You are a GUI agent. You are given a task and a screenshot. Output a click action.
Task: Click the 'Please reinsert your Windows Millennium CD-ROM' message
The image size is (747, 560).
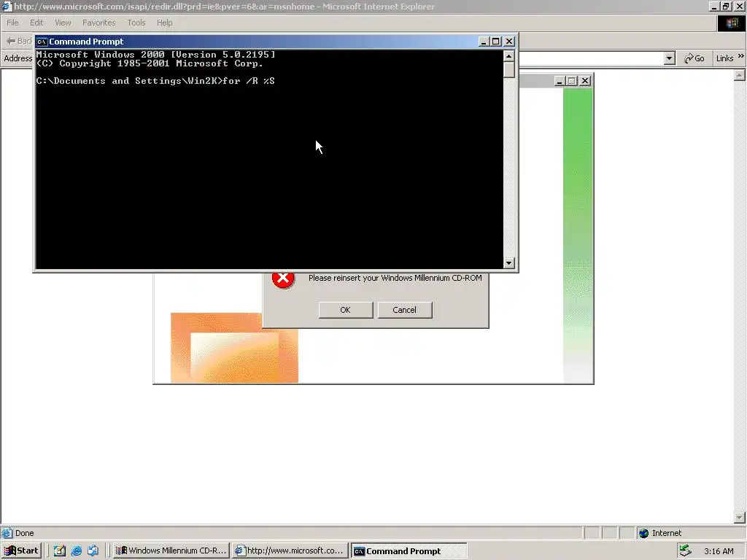[395, 278]
